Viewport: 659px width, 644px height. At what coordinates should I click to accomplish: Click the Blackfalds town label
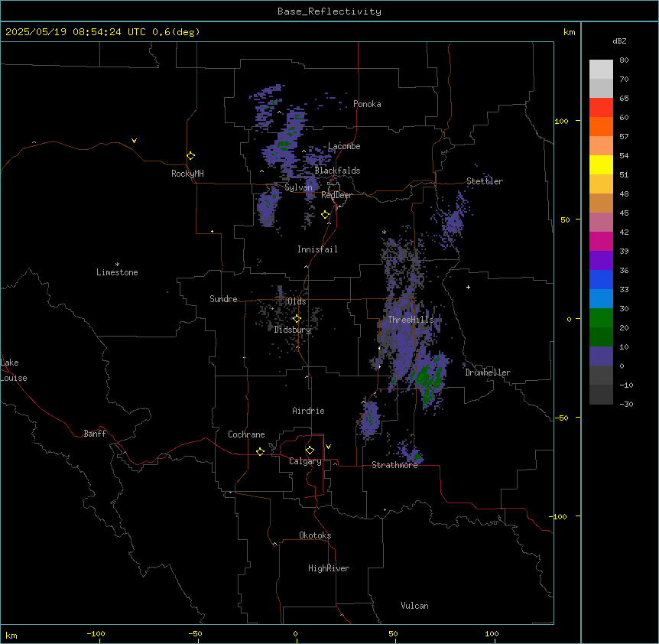point(337,171)
